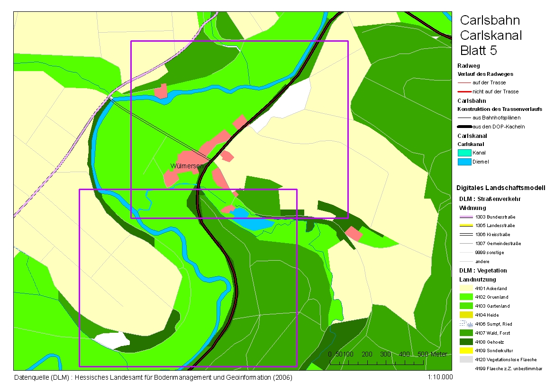Select the 4101 Ackerland legend swatch
This screenshot has width=554, height=392.
coord(465,288)
